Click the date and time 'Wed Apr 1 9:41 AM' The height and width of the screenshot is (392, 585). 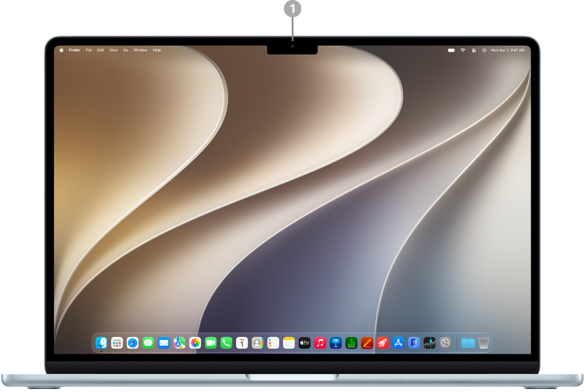pyautogui.click(x=507, y=50)
